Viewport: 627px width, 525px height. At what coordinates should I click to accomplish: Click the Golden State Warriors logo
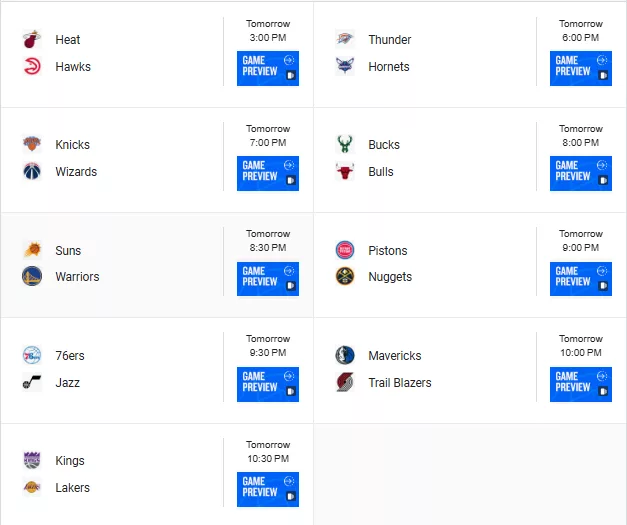pos(32,276)
